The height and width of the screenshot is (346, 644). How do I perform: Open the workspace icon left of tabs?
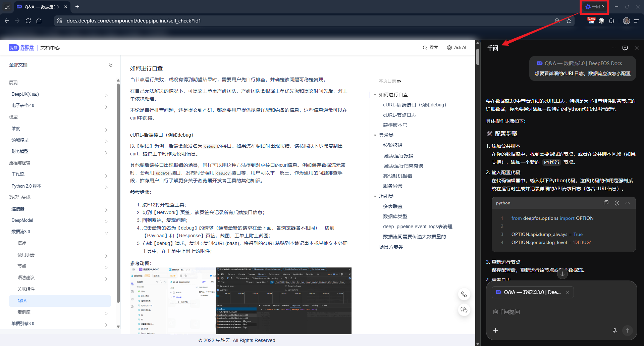point(7,7)
